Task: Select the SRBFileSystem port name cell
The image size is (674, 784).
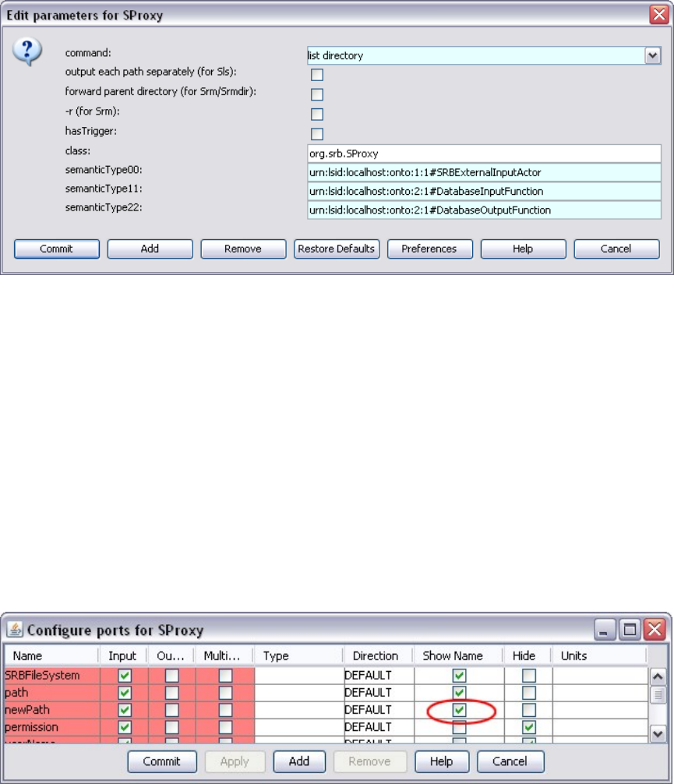Action: tap(52, 676)
